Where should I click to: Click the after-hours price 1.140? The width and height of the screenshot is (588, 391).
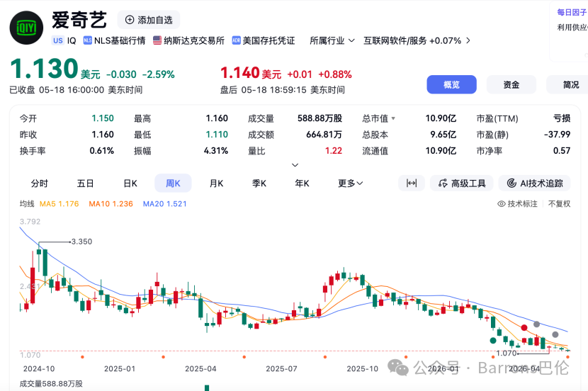coord(240,73)
